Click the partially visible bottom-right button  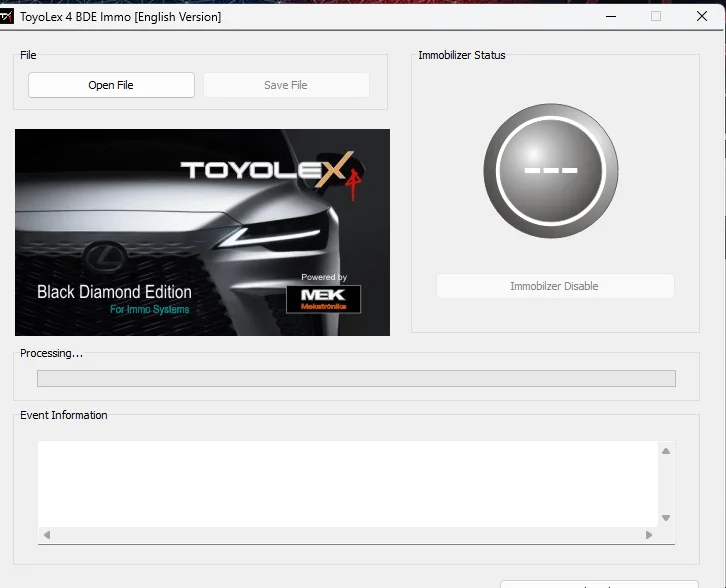[x=598, y=583]
